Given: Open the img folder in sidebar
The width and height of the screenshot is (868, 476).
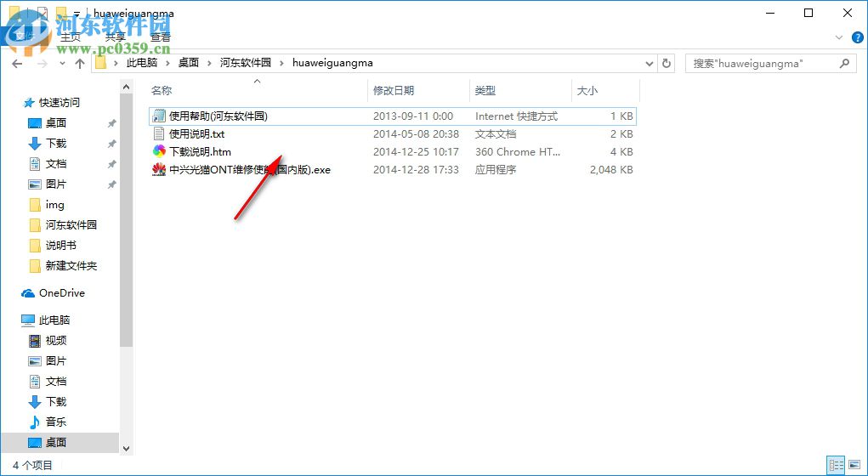Looking at the screenshot, I should pyautogui.click(x=54, y=205).
